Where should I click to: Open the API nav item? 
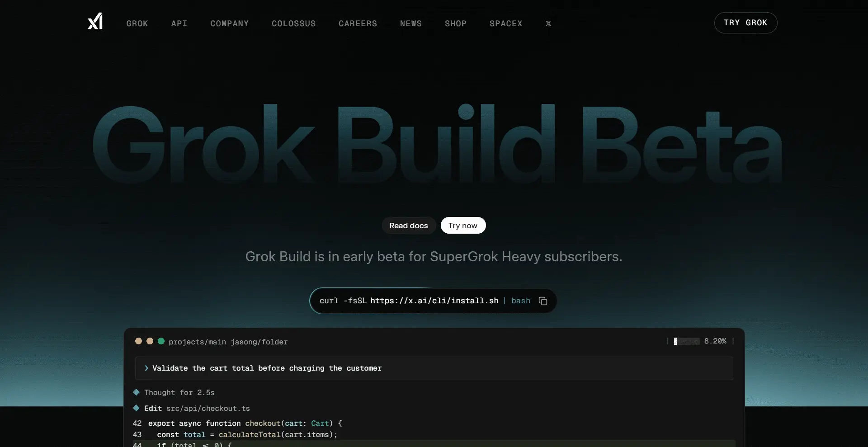pos(179,24)
